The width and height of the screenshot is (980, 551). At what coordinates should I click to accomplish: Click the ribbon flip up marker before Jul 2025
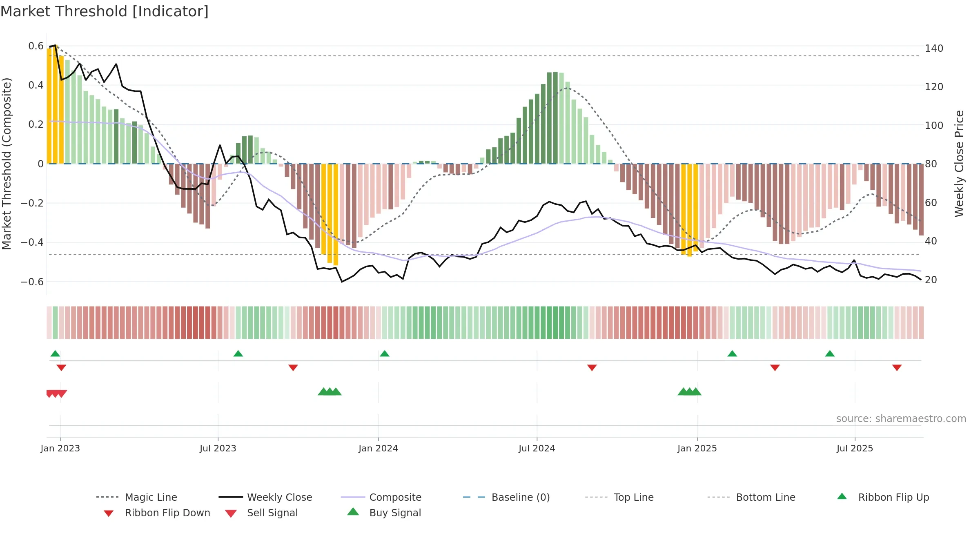(830, 353)
